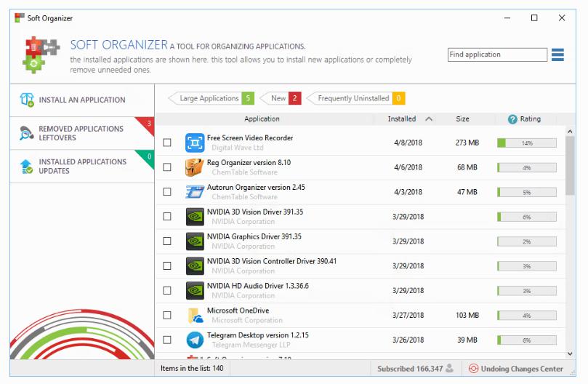Image resolution: width=588 pixels, height=384 pixels.
Task: Sort by the Installed column header
Action: click(402, 119)
